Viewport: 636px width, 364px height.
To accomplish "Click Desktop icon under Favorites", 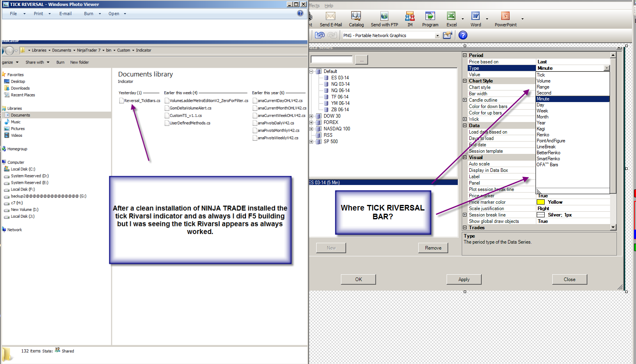I will (7, 81).
